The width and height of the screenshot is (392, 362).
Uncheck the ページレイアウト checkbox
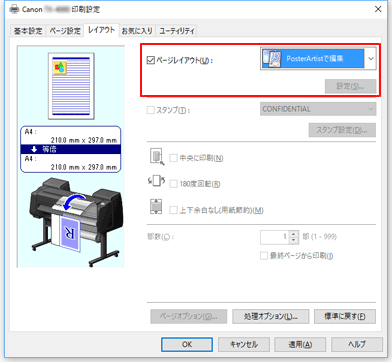[x=151, y=60]
